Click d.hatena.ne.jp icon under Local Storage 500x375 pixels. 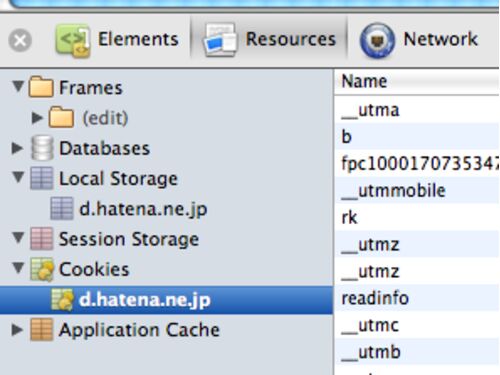[x=62, y=208]
